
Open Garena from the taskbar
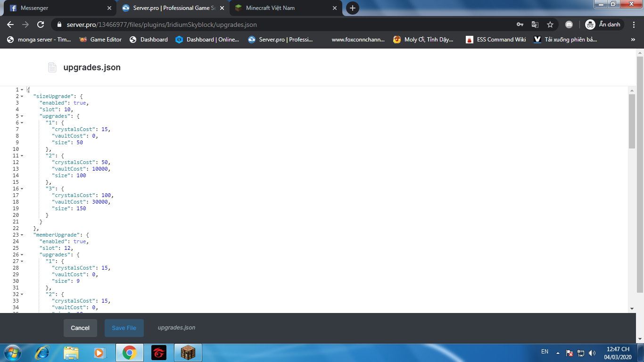coord(159,353)
